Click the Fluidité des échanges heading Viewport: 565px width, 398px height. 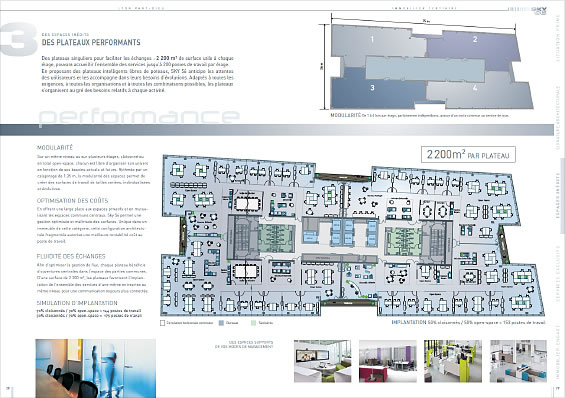(71, 256)
